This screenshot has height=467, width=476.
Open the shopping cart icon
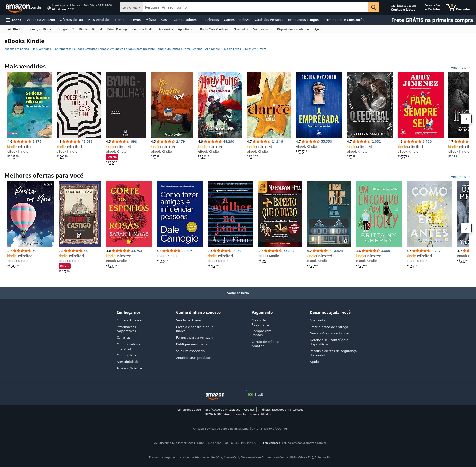458,7
